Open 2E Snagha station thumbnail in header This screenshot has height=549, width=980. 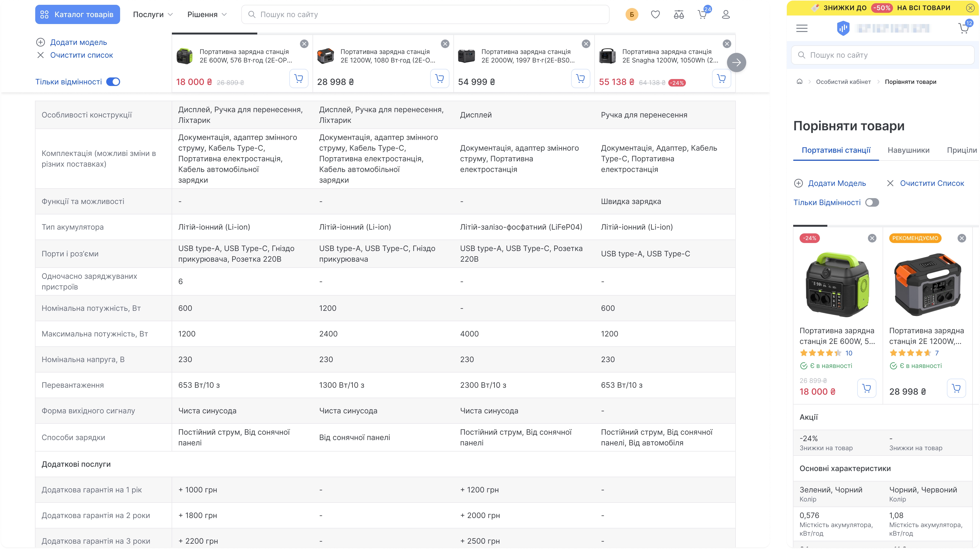click(607, 56)
